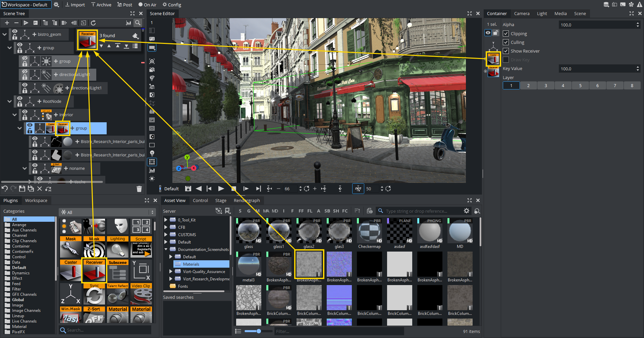Toggle the lock icon in Container panel
This screenshot has height=338, width=644.
496,33
